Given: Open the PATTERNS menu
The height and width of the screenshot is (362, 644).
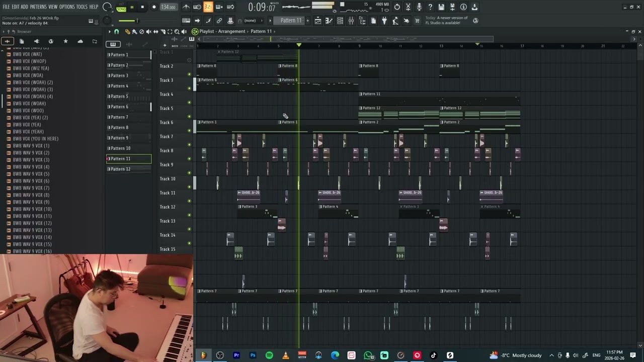Looking at the screenshot, I should point(38,7).
